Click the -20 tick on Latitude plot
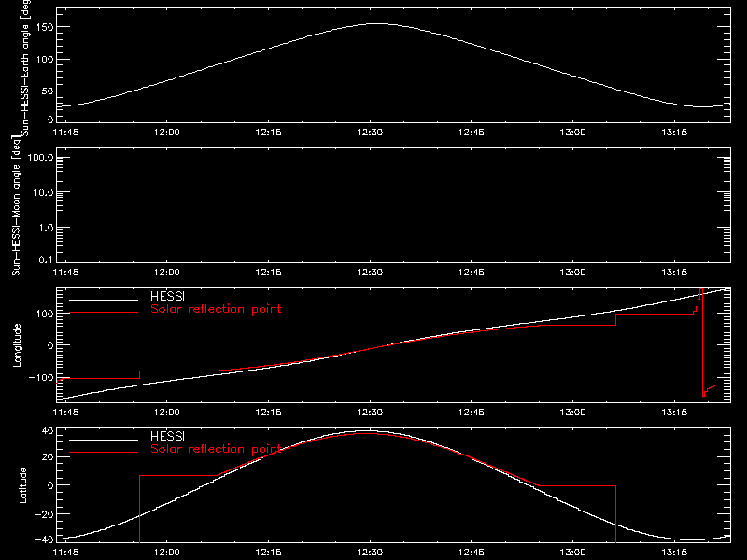The height and width of the screenshot is (560, 747). coord(44,514)
